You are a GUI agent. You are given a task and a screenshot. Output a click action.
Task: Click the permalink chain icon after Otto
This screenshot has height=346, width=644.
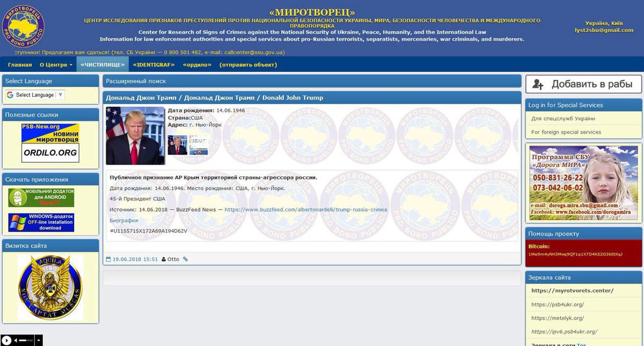coord(186,259)
